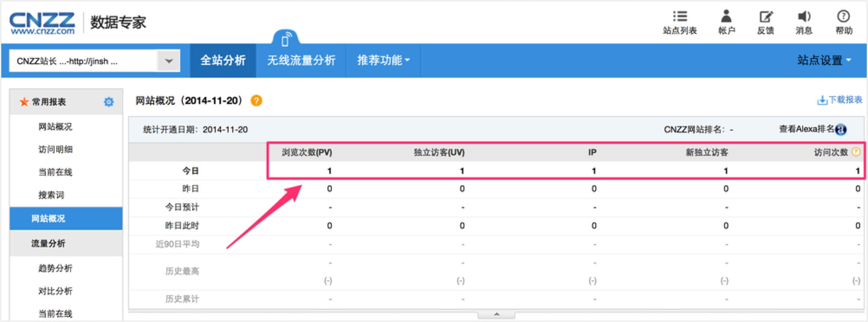Click the help icon next to 访问次数
Image resolution: width=868 pixels, height=322 pixels.
[x=856, y=152]
